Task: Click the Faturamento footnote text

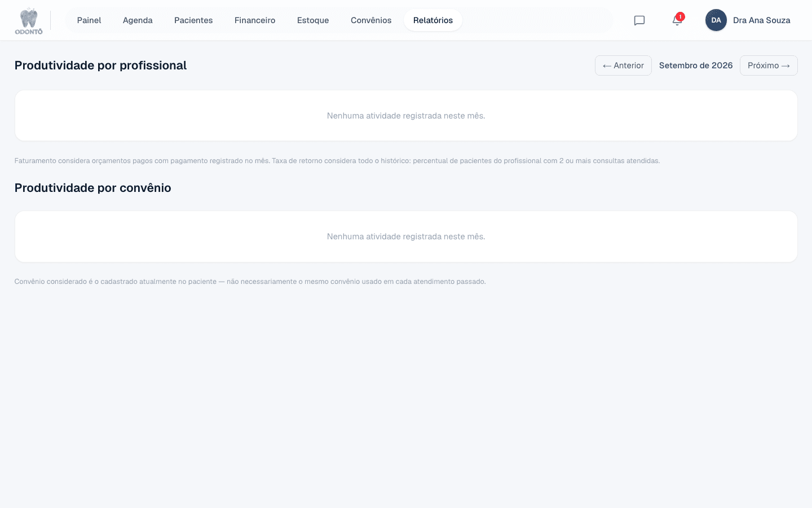Action: click(337, 161)
